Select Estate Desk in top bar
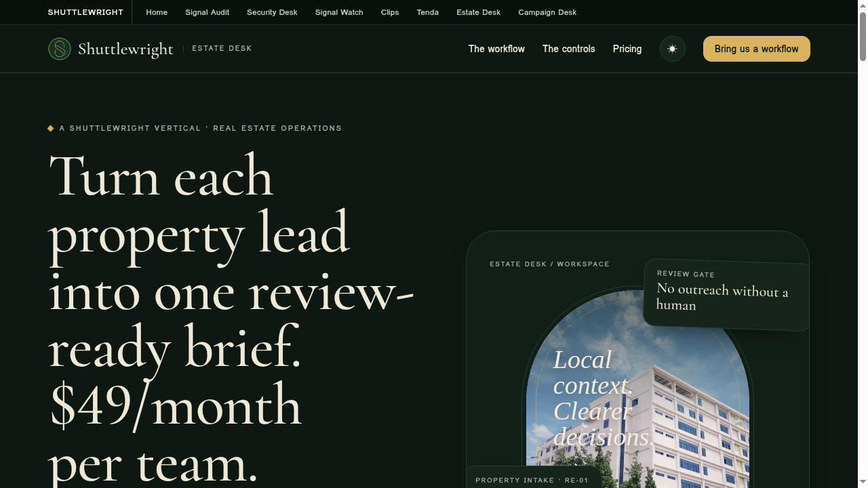 click(x=479, y=12)
